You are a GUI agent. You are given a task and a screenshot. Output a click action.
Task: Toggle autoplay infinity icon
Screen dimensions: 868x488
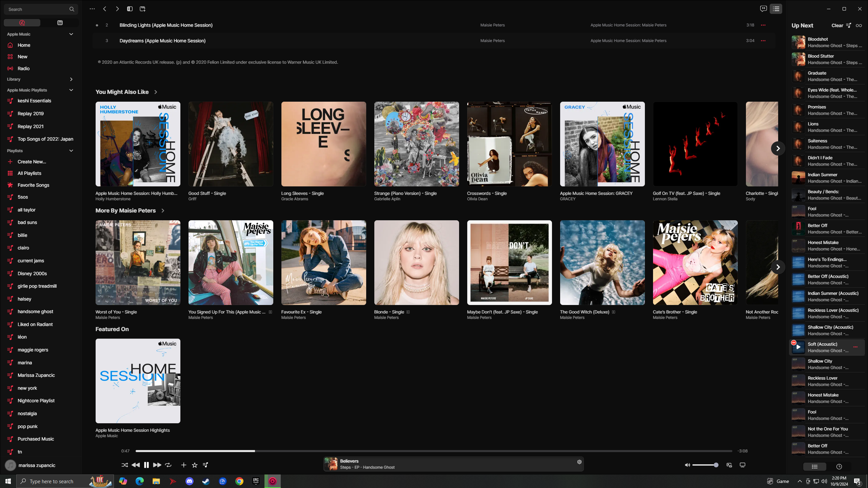point(859,25)
